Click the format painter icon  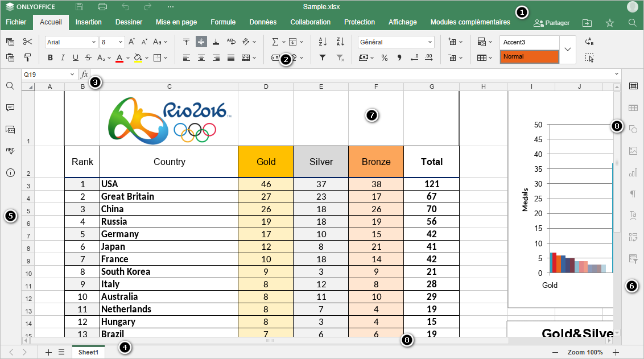coord(27,57)
